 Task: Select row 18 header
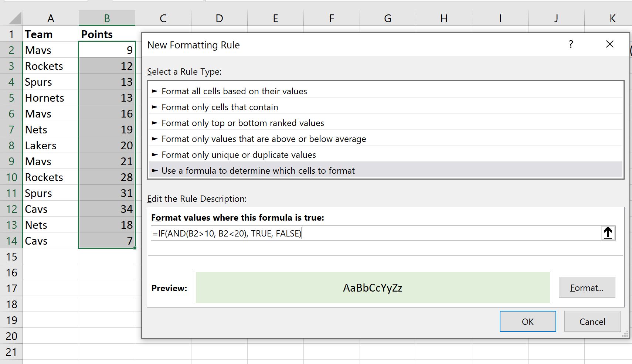click(11, 304)
